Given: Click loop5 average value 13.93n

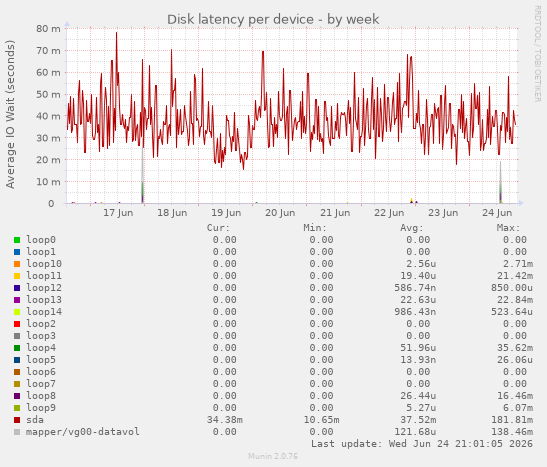Looking at the screenshot, I should click(x=418, y=360).
